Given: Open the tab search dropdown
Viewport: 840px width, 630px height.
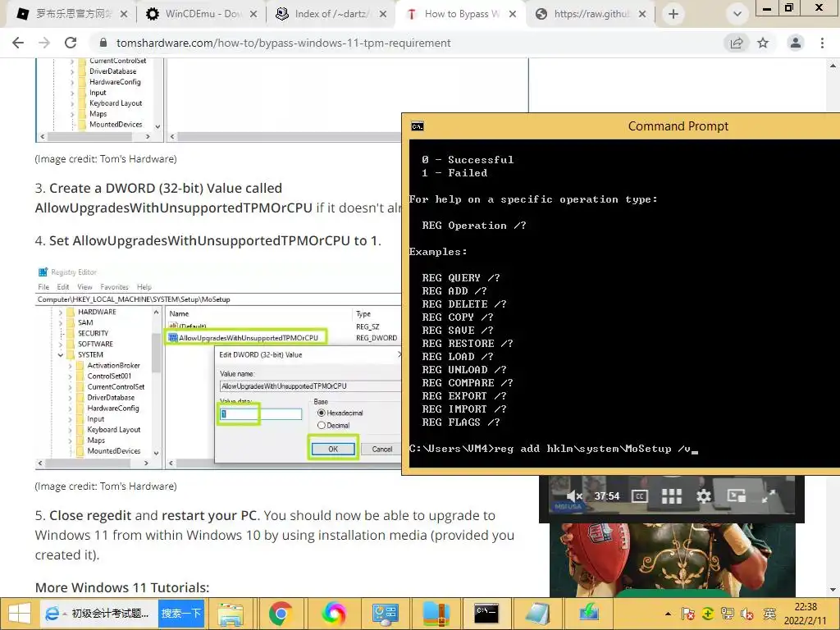Looking at the screenshot, I should (737, 14).
